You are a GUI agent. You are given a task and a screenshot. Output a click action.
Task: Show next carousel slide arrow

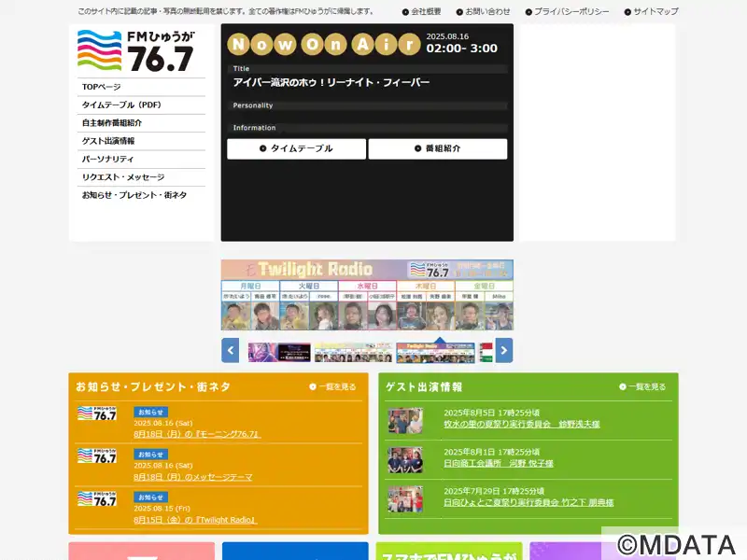point(504,351)
